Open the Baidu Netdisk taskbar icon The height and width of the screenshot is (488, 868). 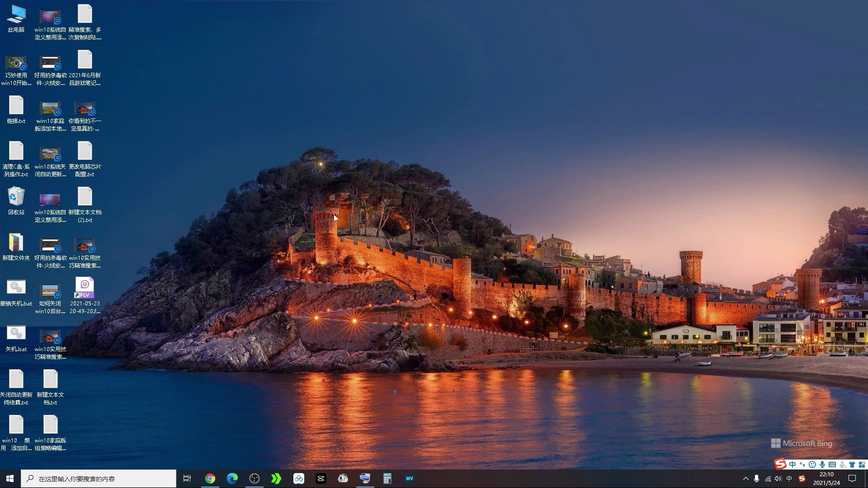click(298, 479)
